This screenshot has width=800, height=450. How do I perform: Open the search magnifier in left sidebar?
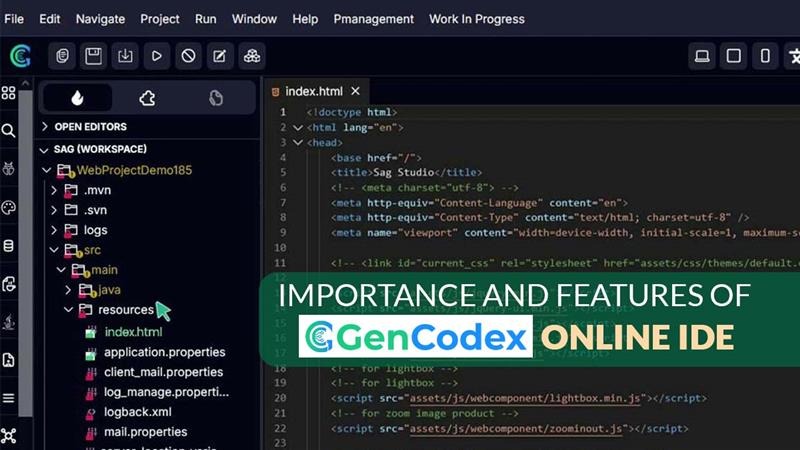pos(9,131)
